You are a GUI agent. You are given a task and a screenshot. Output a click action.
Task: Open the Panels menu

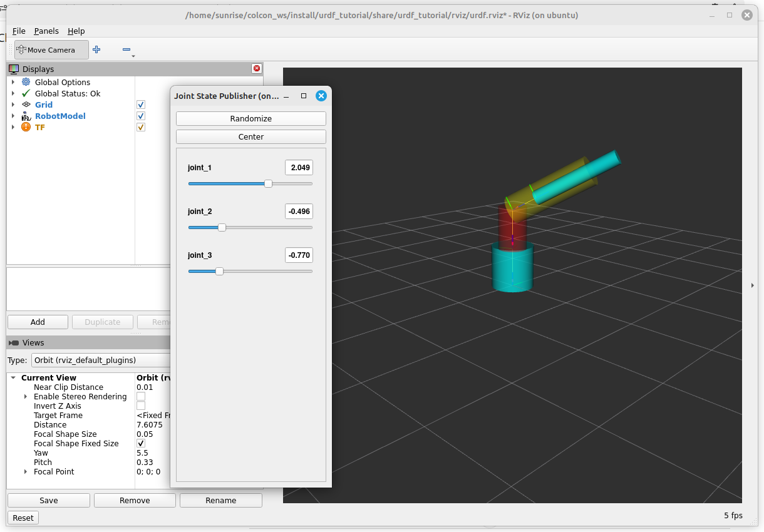click(46, 31)
